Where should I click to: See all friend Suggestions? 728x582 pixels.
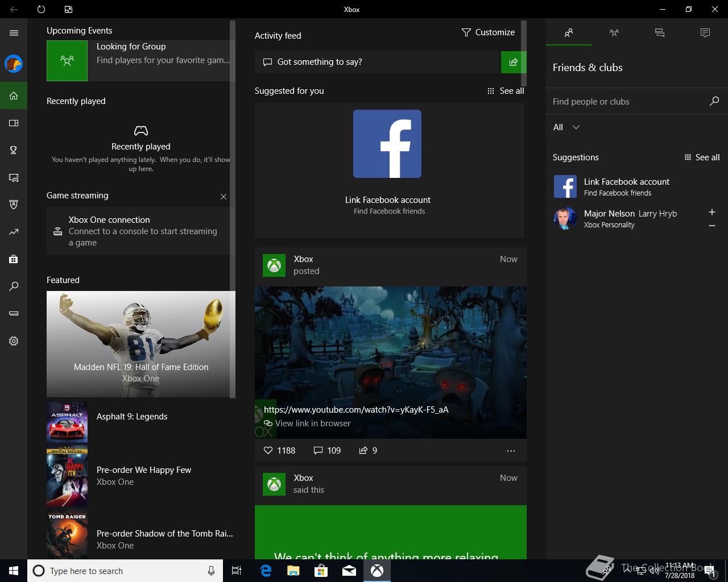[x=702, y=157]
